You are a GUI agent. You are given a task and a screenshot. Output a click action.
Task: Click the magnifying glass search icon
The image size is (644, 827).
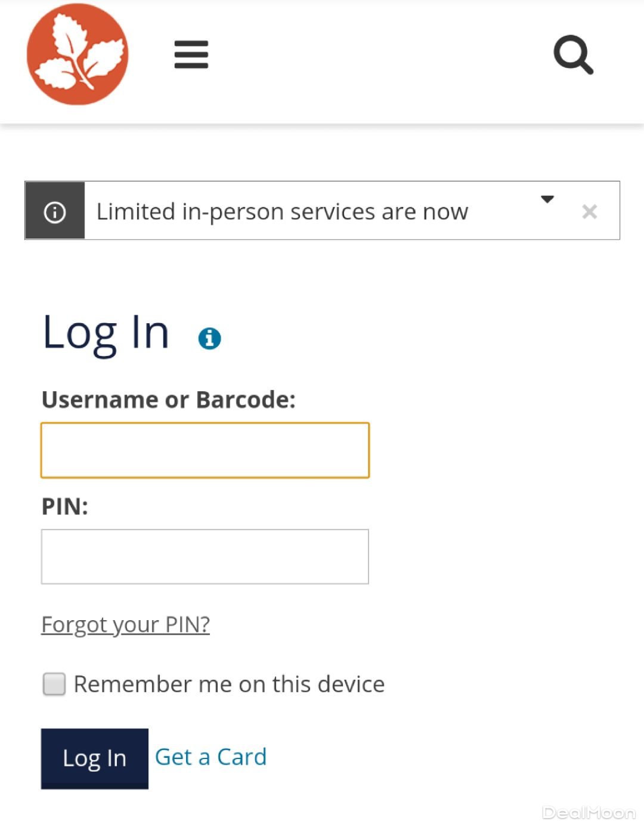pyautogui.click(x=573, y=54)
